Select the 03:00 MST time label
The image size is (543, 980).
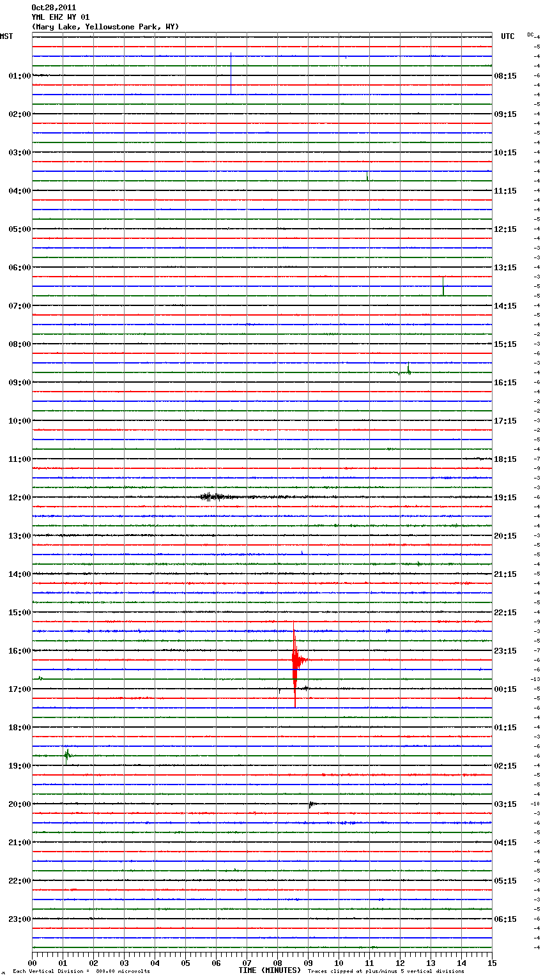click(x=20, y=153)
